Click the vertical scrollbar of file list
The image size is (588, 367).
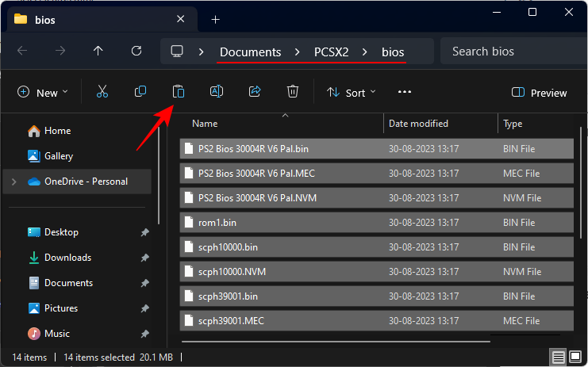click(581, 183)
